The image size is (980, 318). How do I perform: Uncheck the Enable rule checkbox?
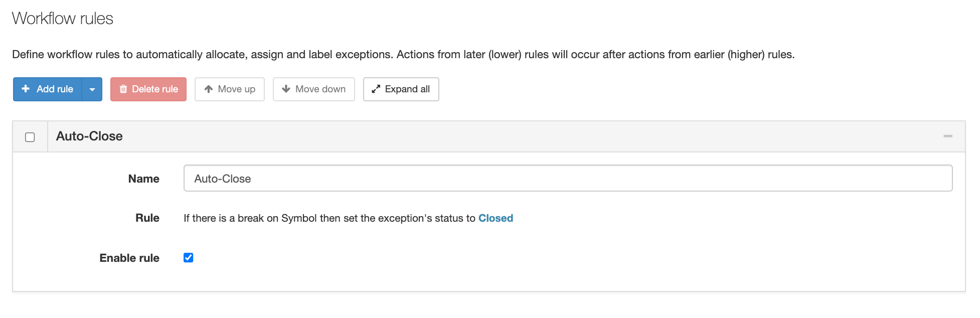(x=189, y=258)
